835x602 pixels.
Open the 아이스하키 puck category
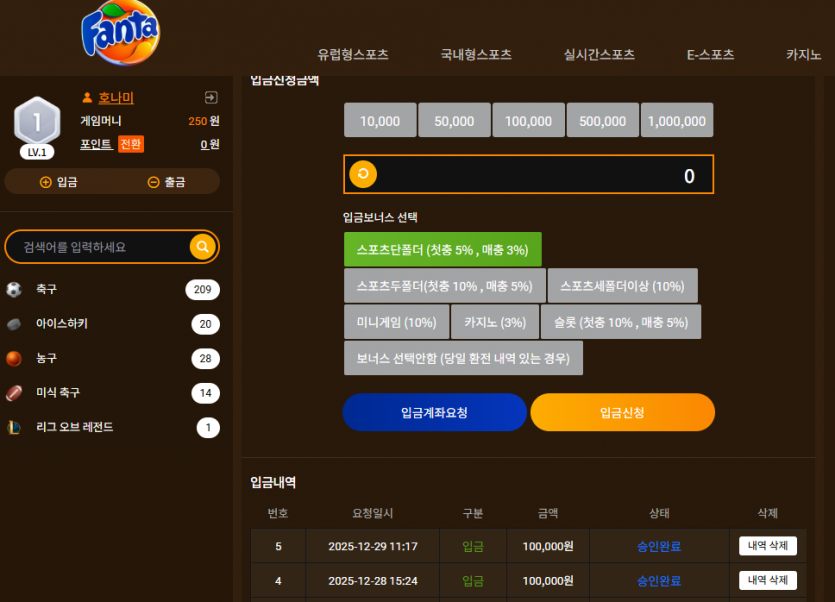coord(112,324)
